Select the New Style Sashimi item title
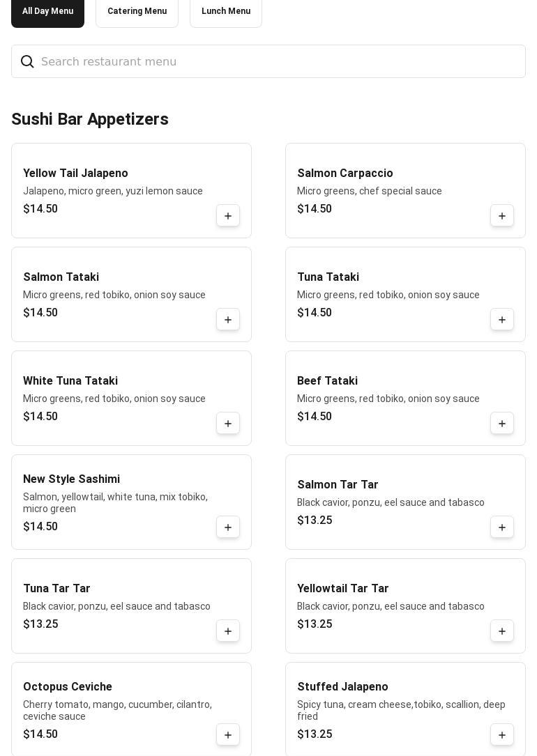The height and width of the screenshot is (756, 537). coord(71,479)
